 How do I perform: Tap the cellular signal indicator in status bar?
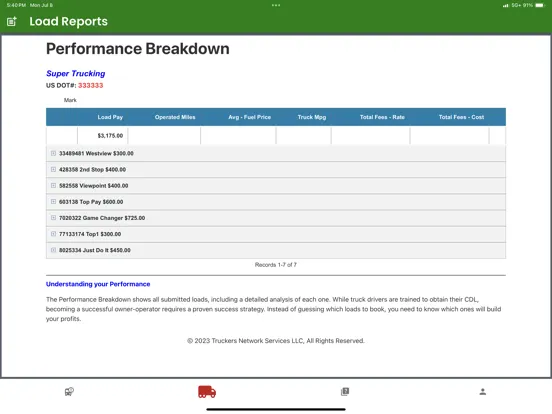click(506, 5)
